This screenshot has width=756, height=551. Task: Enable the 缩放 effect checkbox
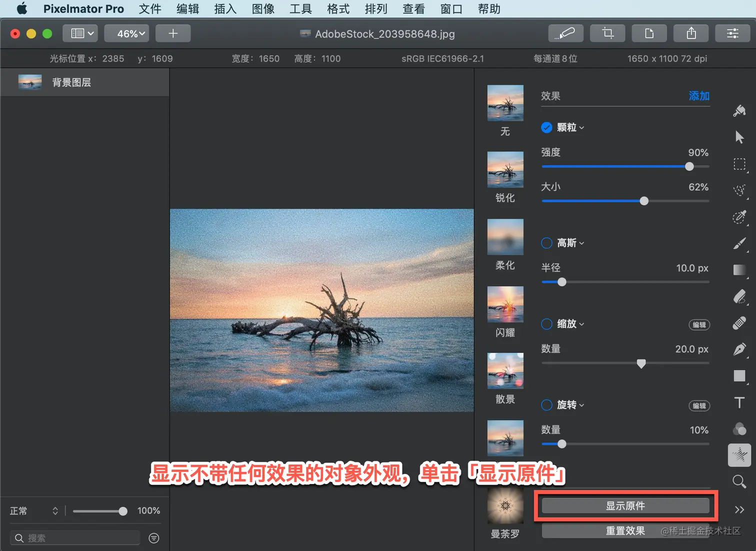pyautogui.click(x=546, y=324)
